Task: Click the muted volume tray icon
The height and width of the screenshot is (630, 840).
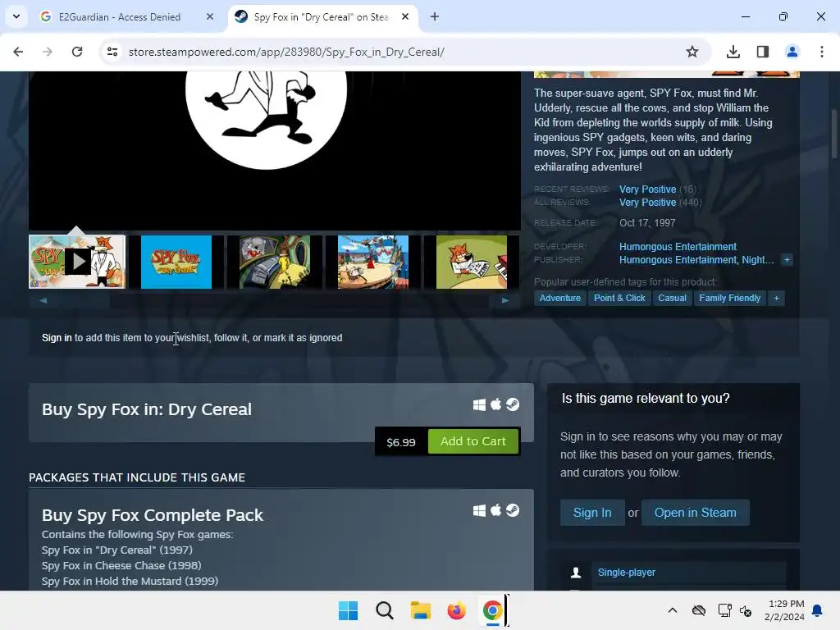Action: [x=746, y=610]
